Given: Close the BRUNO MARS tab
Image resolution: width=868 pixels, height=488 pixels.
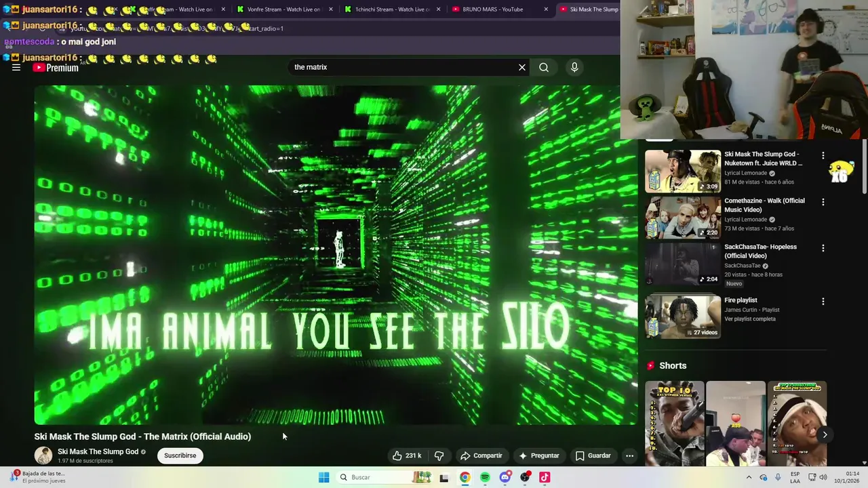Looking at the screenshot, I should click(546, 9).
